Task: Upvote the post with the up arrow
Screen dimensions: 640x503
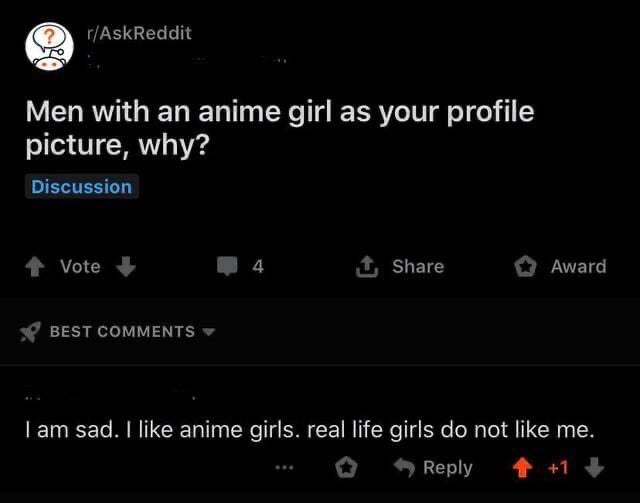Action: [x=35, y=267]
